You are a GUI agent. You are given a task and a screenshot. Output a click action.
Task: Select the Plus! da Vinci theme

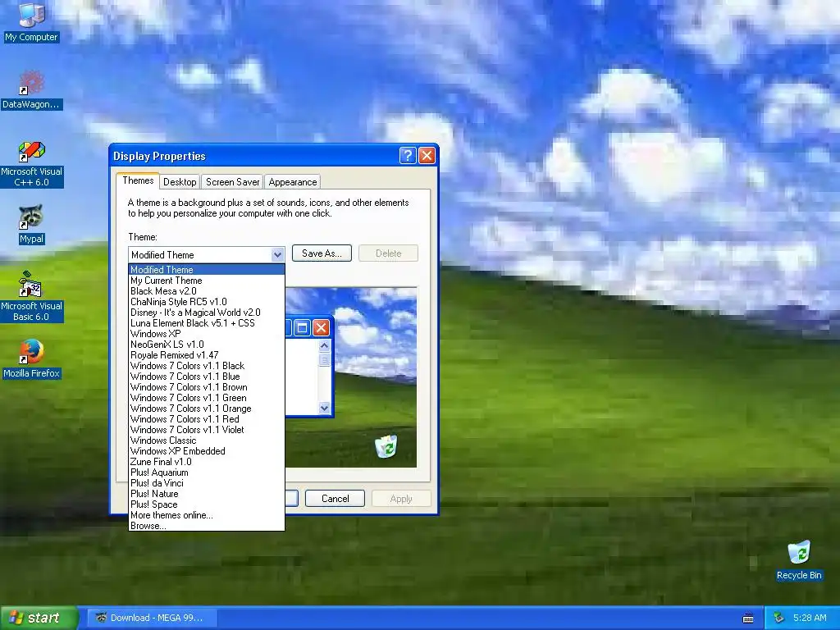206,483
